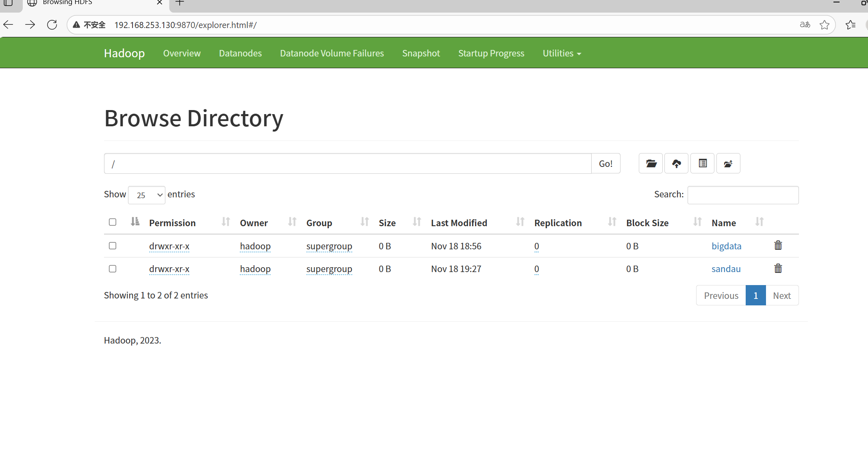This screenshot has height=467, width=868.
Task: Open the Datanodes nav tab
Action: (x=240, y=53)
